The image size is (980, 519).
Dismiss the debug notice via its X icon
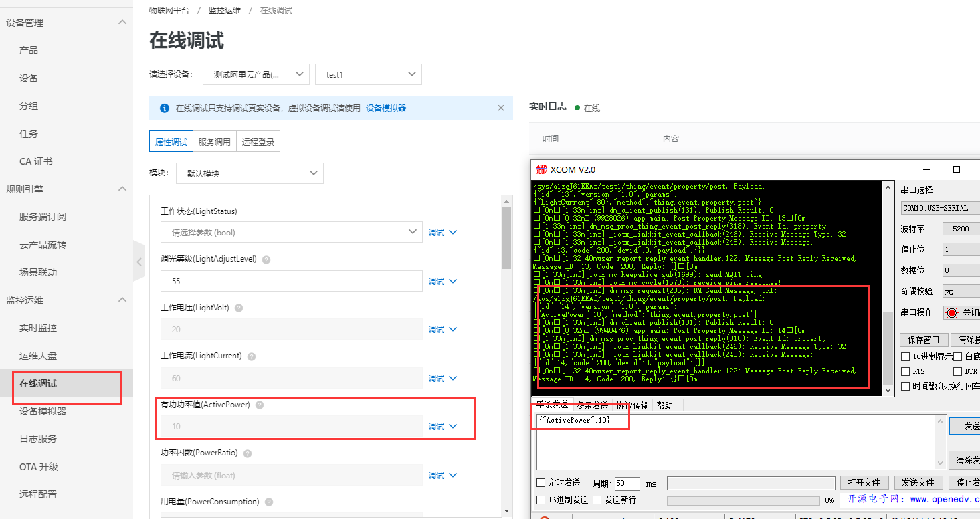click(x=501, y=107)
